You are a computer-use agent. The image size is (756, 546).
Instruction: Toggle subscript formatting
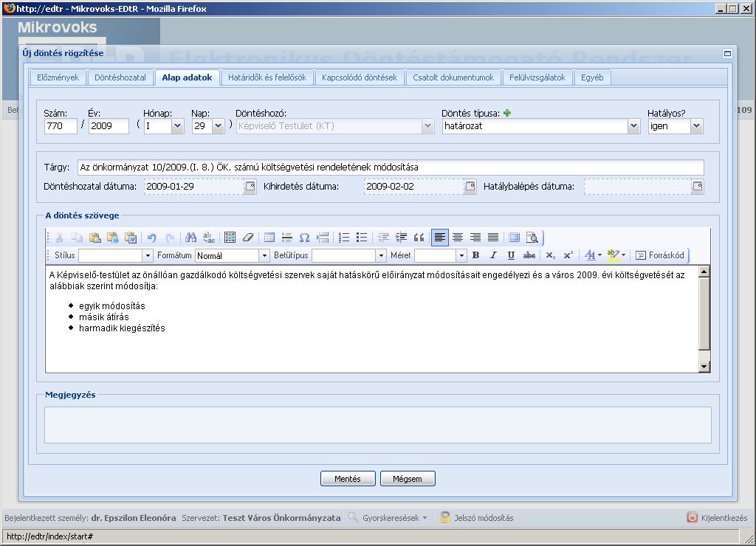551,255
